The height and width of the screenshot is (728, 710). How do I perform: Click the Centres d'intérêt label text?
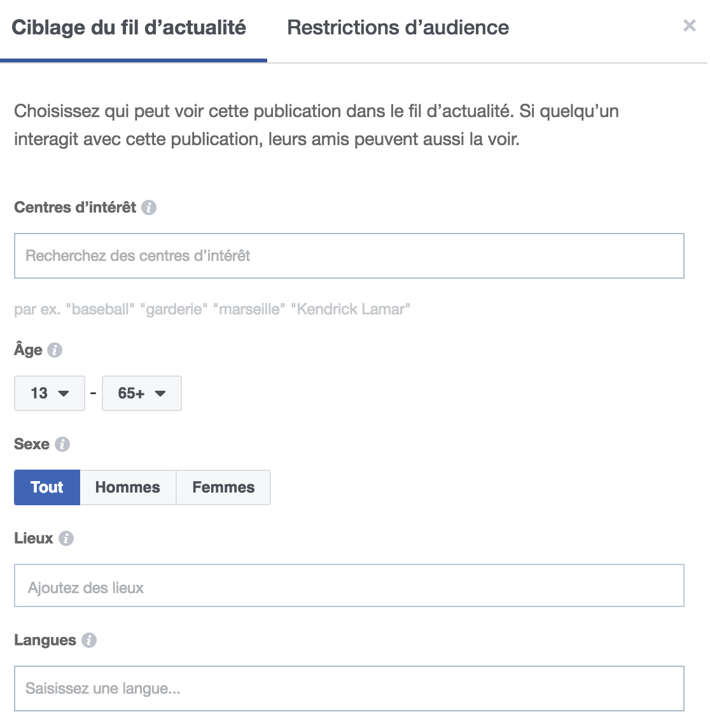pos(75,207)
